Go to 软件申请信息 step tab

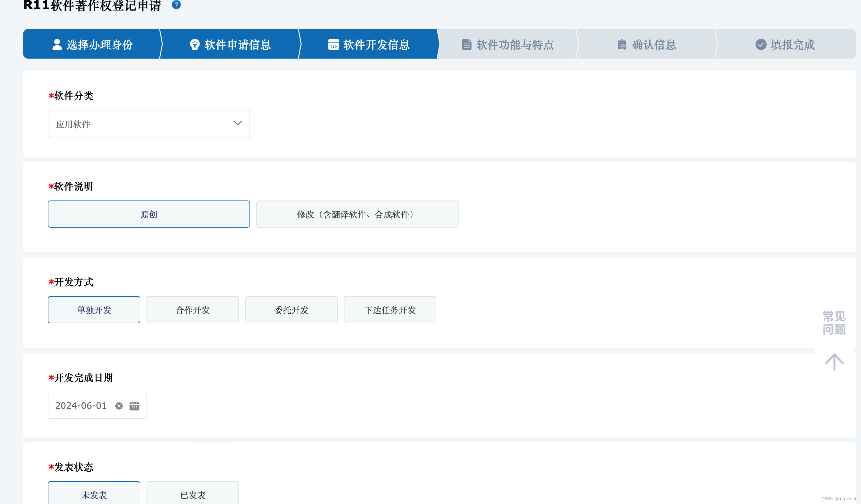[231, 44]
